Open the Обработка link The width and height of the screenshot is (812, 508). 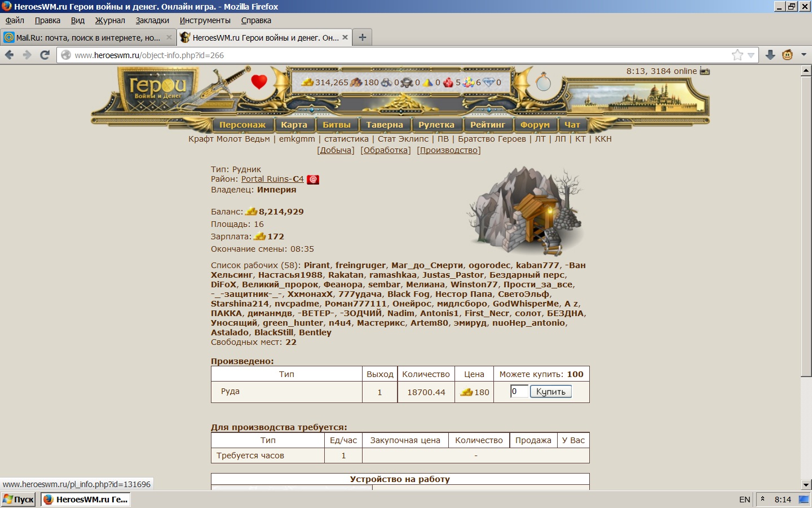[x=386, y=150]
